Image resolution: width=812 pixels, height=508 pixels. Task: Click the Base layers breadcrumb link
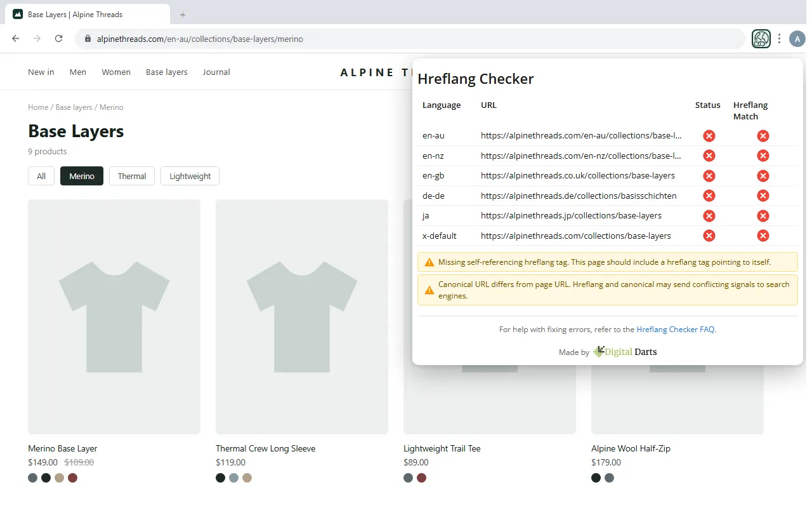click(x=74, y=107)
